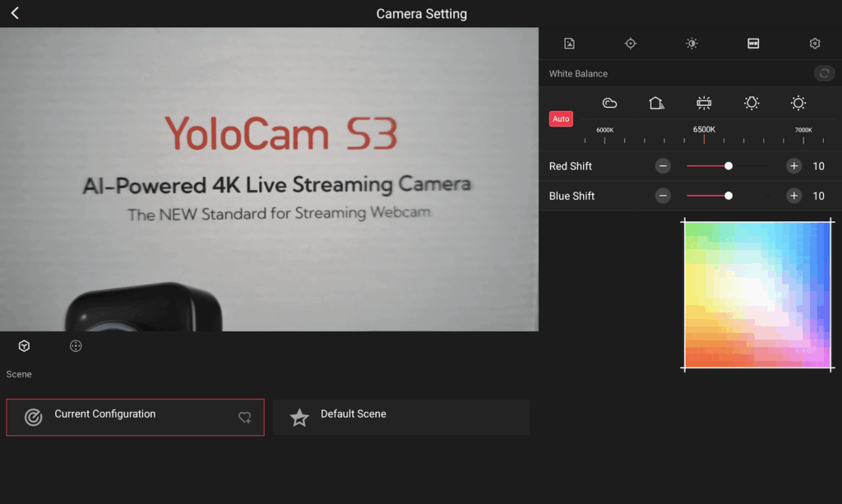
Task: Go back using the top-left arrow
Action: click(15, 13)
